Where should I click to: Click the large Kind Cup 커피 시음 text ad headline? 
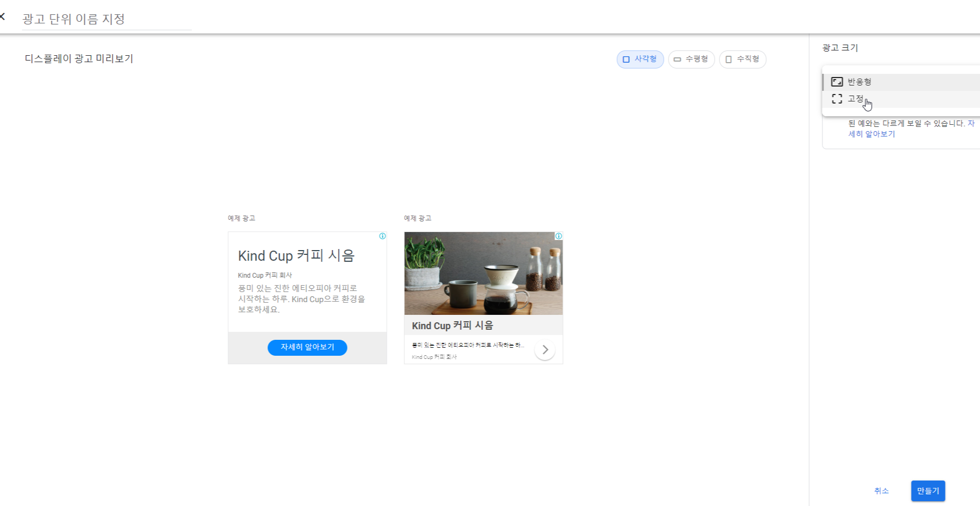click(x=296, y=256)
